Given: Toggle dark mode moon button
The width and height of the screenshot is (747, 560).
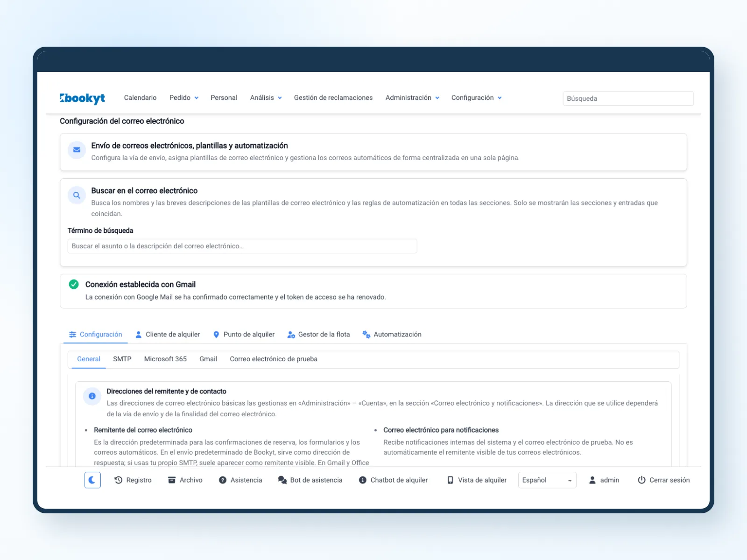Looking at the screenshot, I should tap(92, 480).
